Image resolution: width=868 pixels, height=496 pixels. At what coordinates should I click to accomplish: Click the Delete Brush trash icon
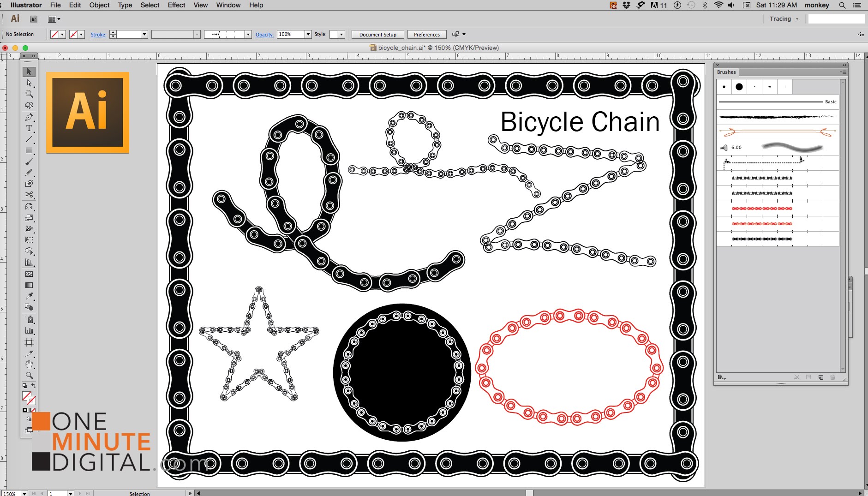833,377
